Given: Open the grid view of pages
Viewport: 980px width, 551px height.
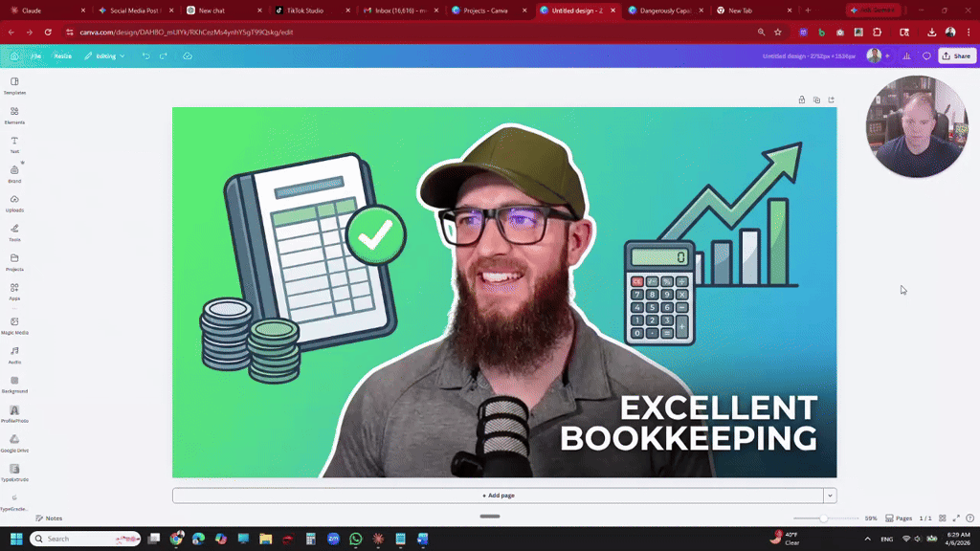Looking at the screenshot, I should point(943,518).
